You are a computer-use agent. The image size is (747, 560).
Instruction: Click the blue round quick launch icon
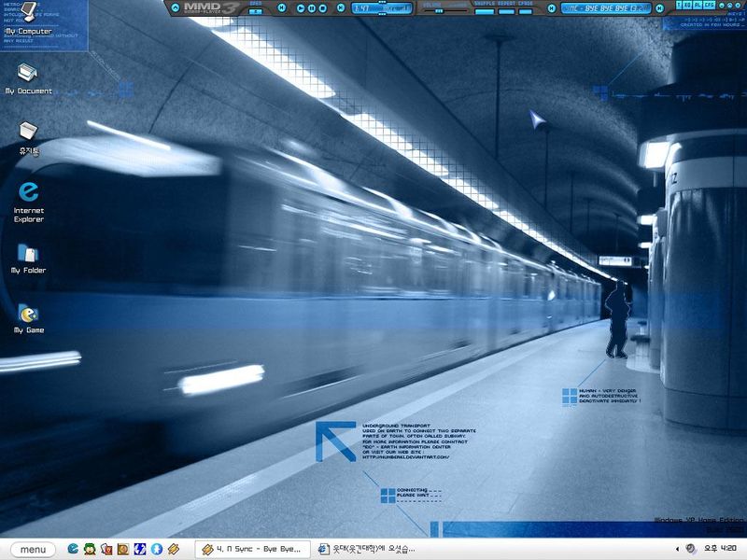(x=157, y=550)
